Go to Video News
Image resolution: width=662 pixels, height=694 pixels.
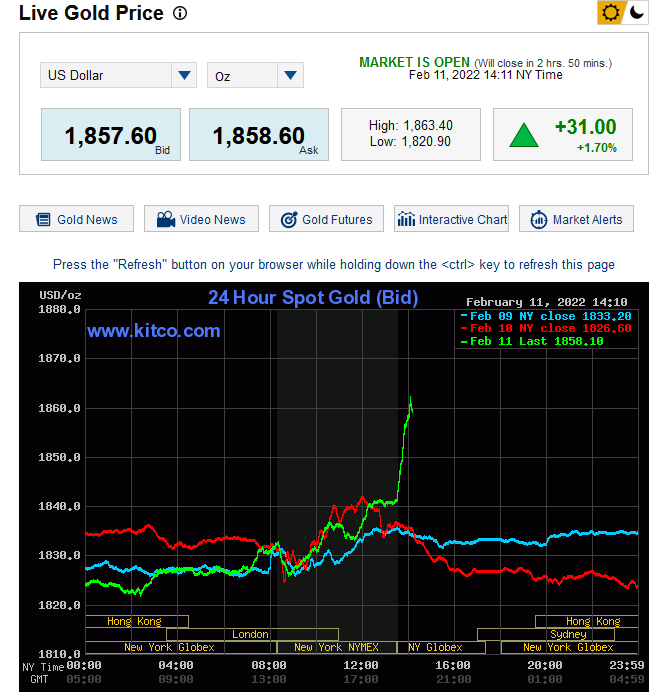pyautogui.click(x=212, y=220)
